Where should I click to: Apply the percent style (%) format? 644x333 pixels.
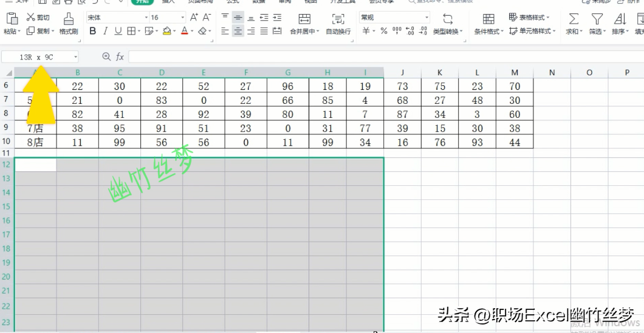click(383, 31)
